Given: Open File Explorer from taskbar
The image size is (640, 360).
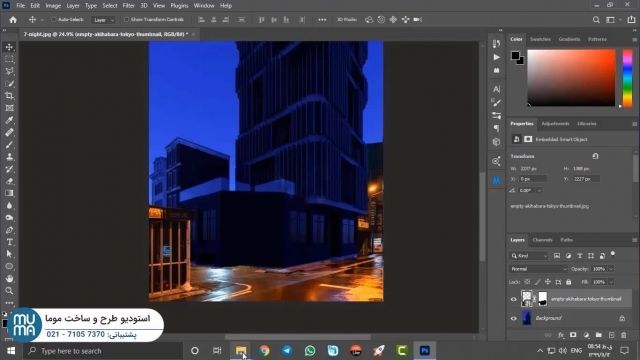Looking at the screenshot, I should 241,351.
